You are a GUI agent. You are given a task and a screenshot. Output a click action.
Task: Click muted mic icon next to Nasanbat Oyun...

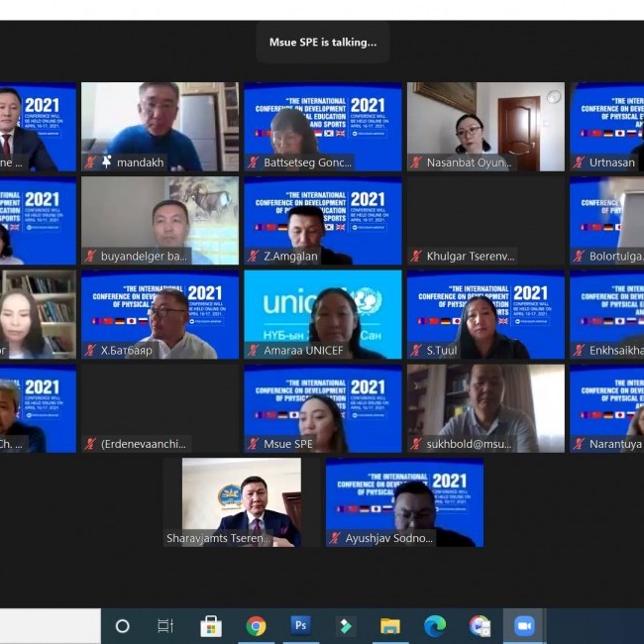pyautogui.click(x=416, y=162)
